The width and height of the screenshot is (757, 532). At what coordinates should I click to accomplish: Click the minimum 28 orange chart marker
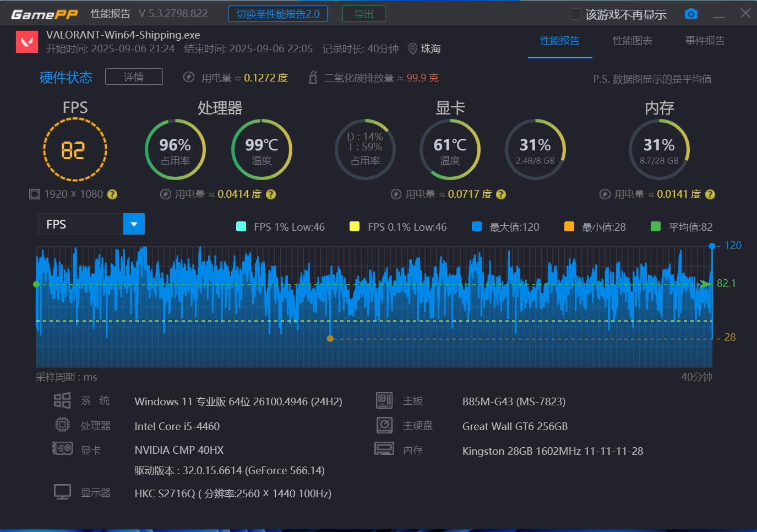330,339
